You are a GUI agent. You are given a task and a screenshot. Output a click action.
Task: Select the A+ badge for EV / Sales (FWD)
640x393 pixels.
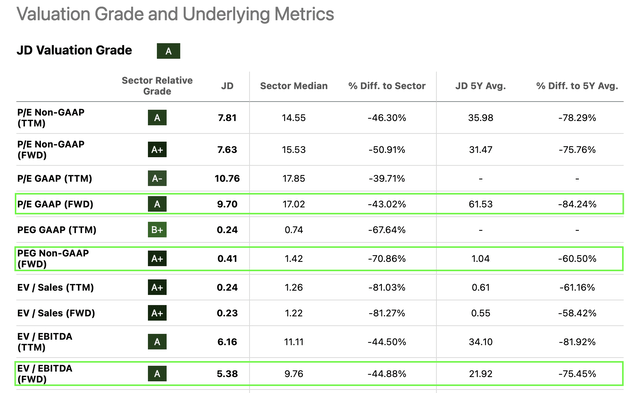(x=157, y=313)
